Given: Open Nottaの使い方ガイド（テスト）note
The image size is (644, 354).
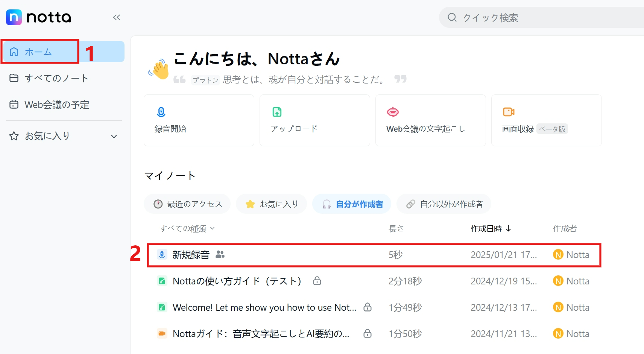Looking at the screenshot, I should click(x=237, y=281).
